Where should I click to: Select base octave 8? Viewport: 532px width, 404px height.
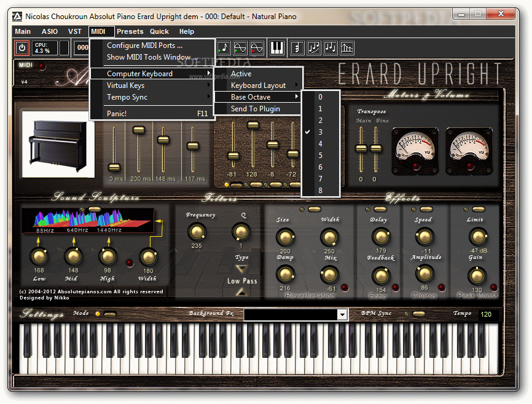320,191
